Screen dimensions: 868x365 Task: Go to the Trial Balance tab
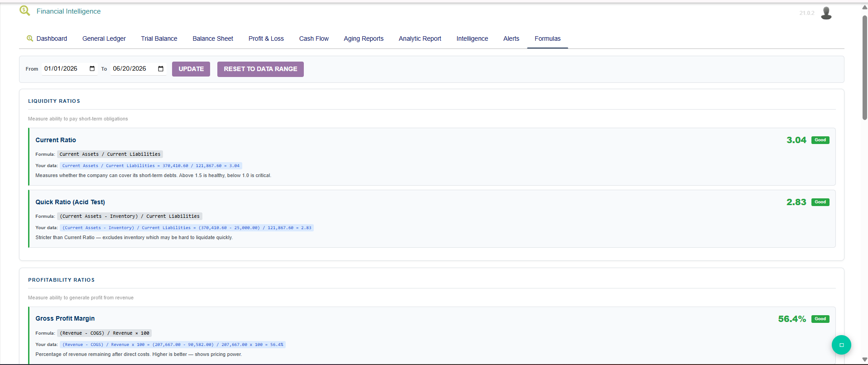coord(159,39)
